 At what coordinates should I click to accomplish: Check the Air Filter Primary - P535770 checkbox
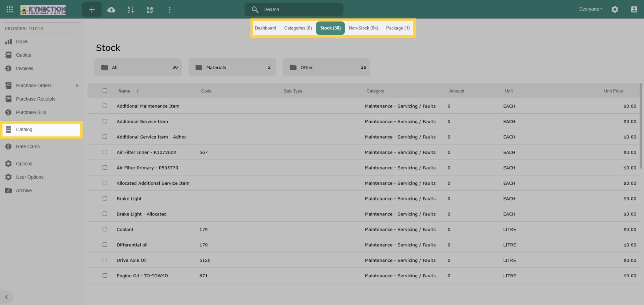(x=105, y=168)
